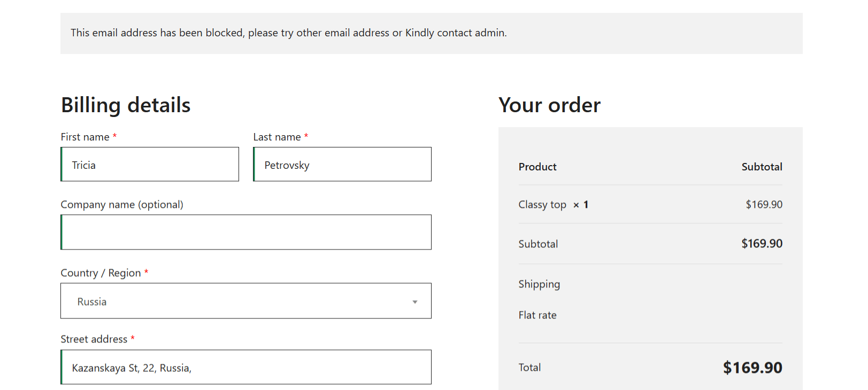Viewport: 868px width, 390px height.
Task: Select the Classy top product name
Action: point(542,204)
